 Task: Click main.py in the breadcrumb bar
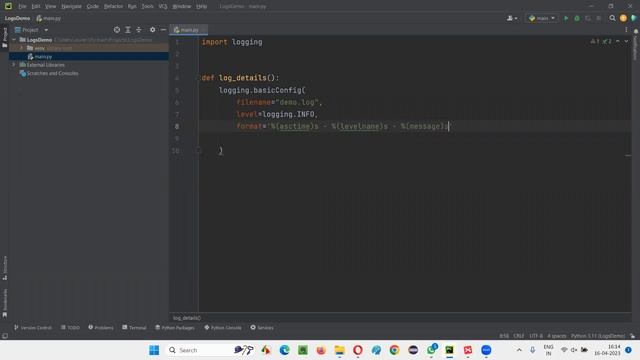pyautogui.click(x=49, y=18)
